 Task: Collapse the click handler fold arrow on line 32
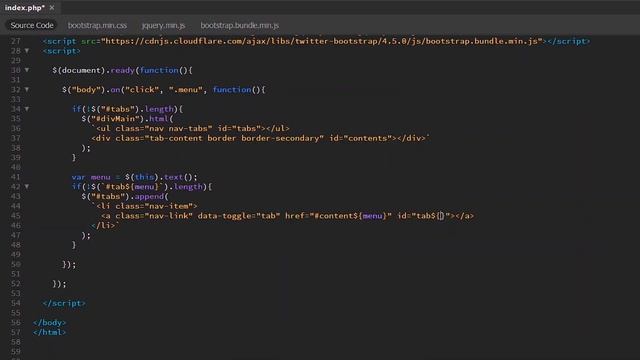(x=27, y=89)
